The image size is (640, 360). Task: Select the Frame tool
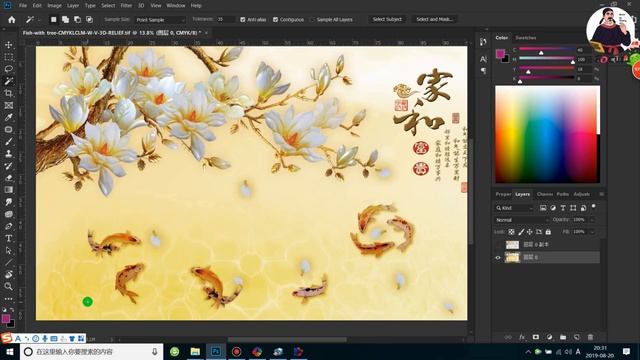9,105
